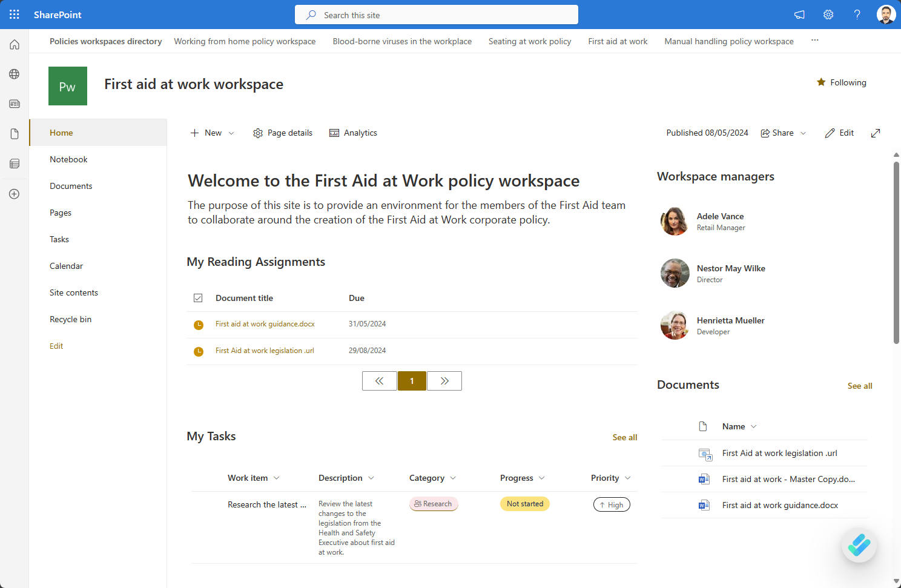Image resolution: width=901 pixels, height=588 pixels.
Task: Open the create-site plus icon in left rail
Action: click(x=14, y=194)
